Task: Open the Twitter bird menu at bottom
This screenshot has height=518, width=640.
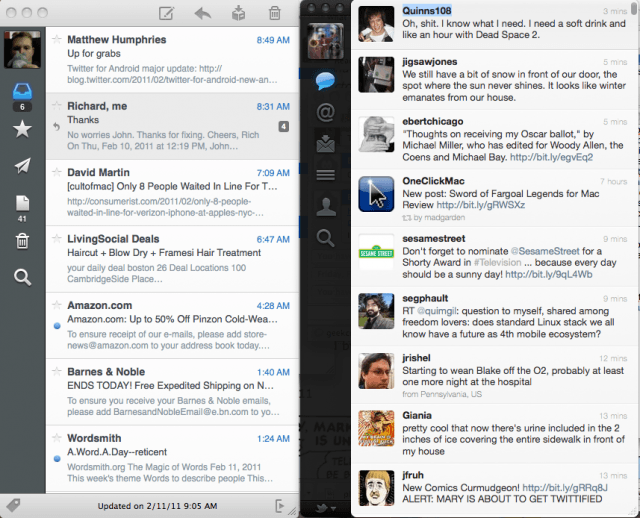Action: point(325,508)
